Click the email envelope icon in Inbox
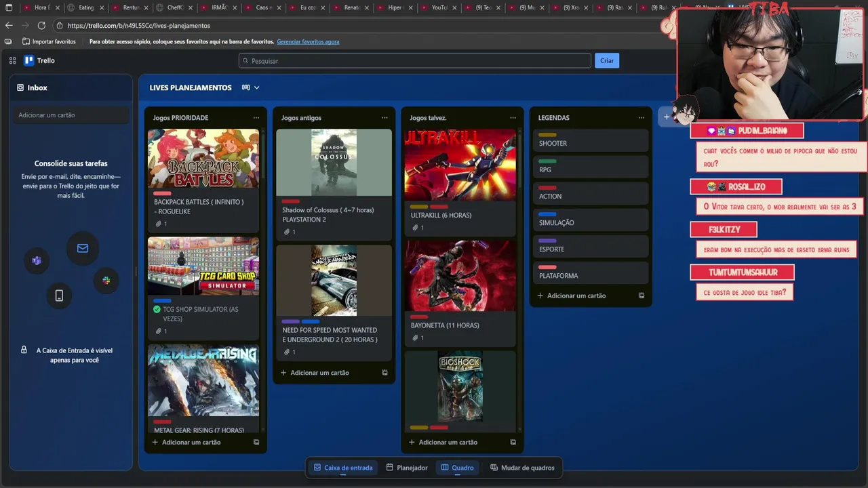This screenshot has height=488, width=868. pyautogui.click(x=83, y=248)
